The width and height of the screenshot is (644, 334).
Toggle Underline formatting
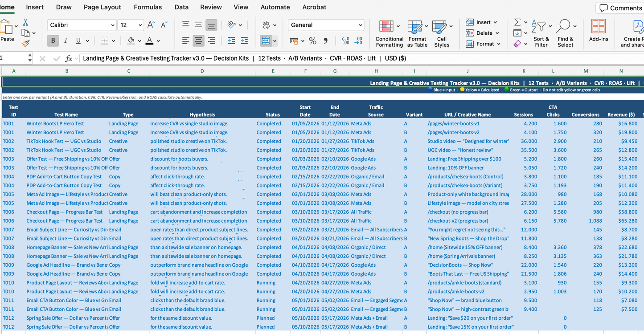pyautogui.click(x=78, y=41)
